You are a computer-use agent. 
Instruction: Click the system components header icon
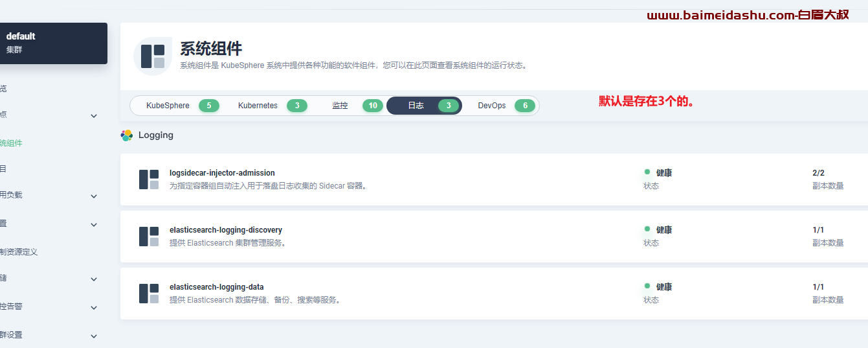click(153, 56)
